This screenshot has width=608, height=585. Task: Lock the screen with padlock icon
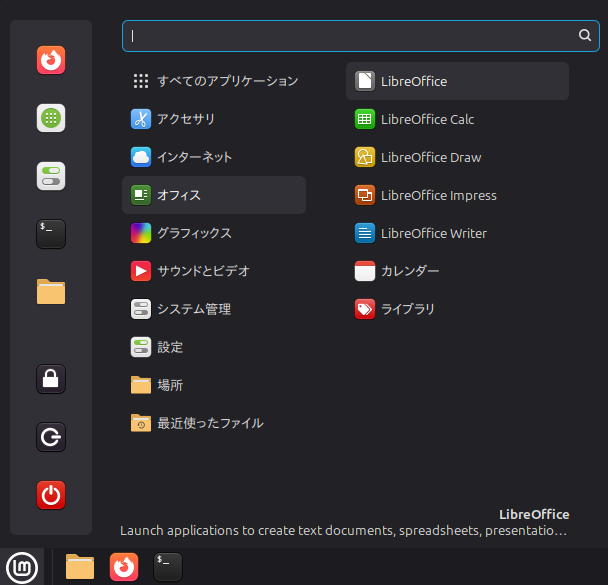click(x=51, y=379)
